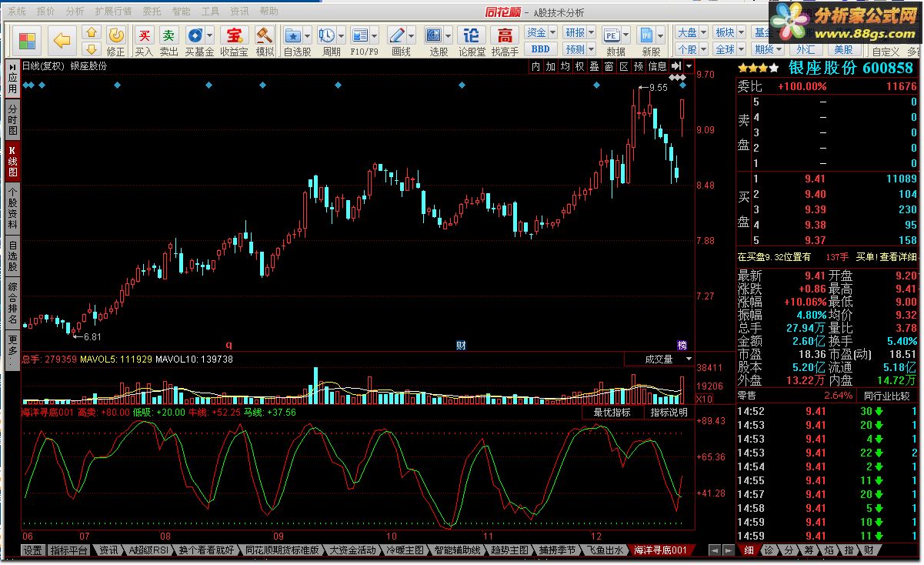Click the 数据 PE data icon
The image size is (924, 565).
click(612, 35)
